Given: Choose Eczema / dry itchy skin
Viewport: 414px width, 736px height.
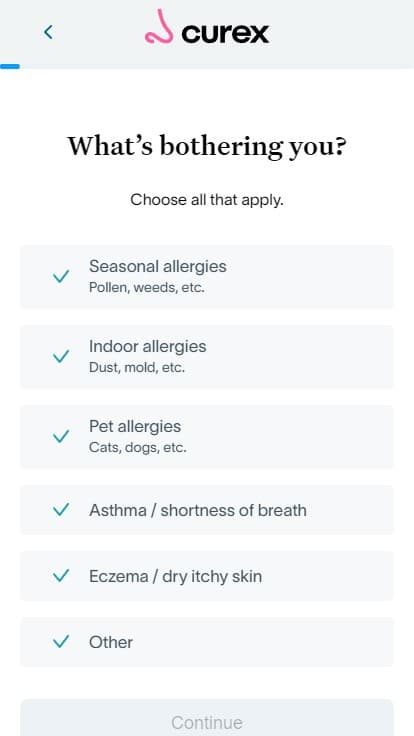Looking at the screenshot, I should tap(207, 575).
